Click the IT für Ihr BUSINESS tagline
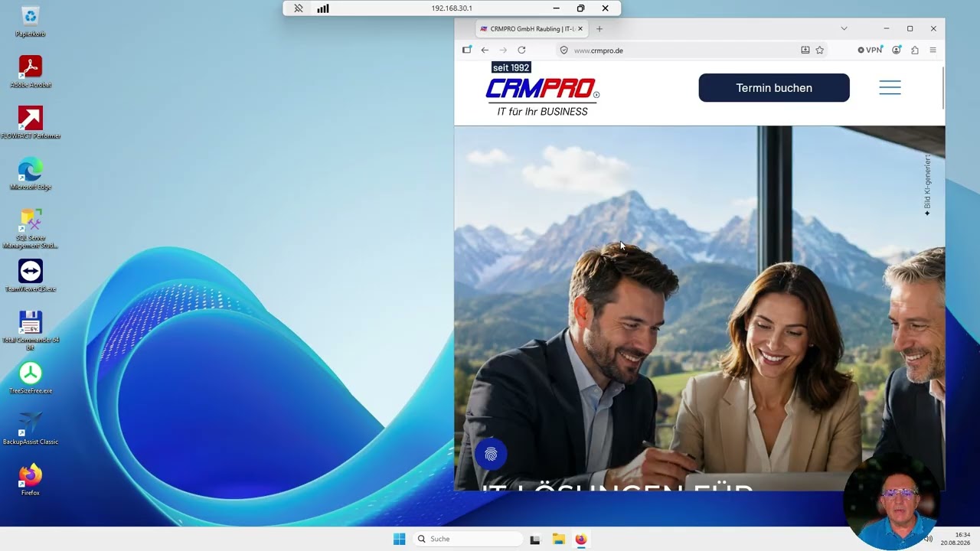 pos(543,112)
